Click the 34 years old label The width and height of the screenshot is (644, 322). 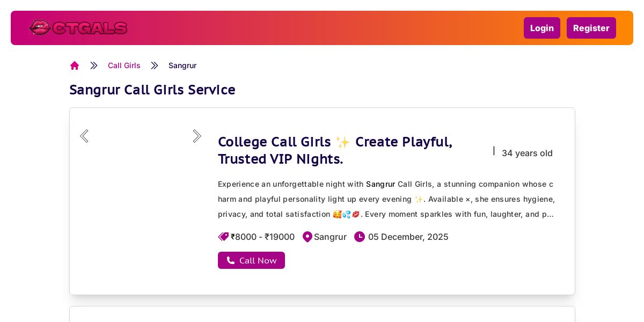[527, 153]
